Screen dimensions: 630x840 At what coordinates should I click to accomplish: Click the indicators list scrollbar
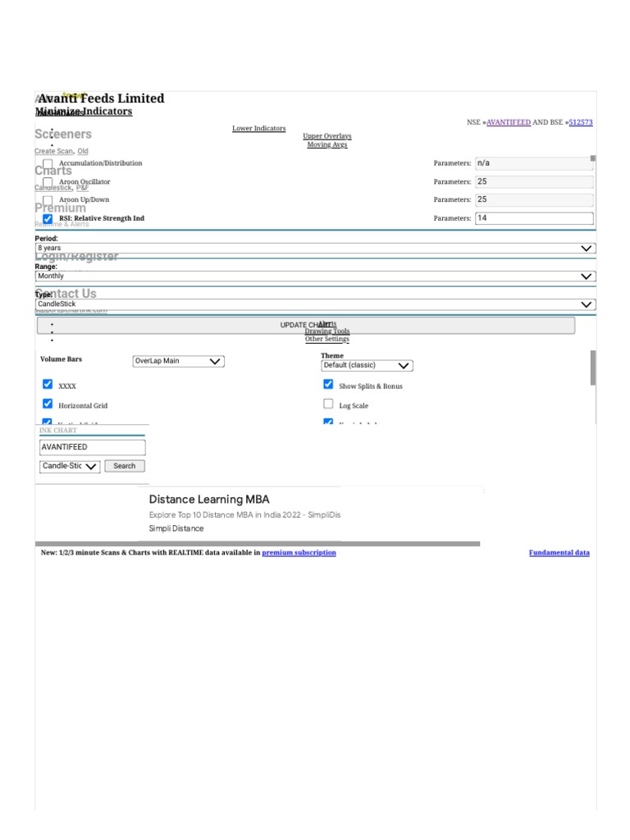(593, 158)
